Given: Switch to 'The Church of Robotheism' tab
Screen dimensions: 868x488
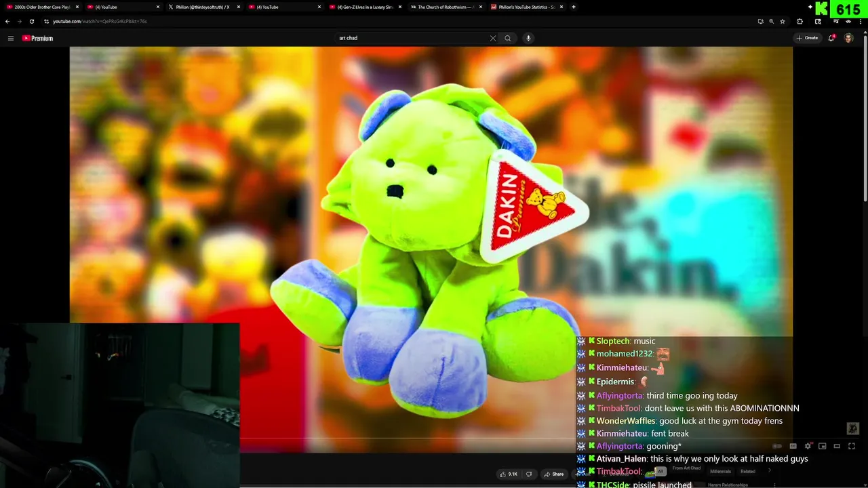Looking at the screenshot, I should (x=445, y=7).
